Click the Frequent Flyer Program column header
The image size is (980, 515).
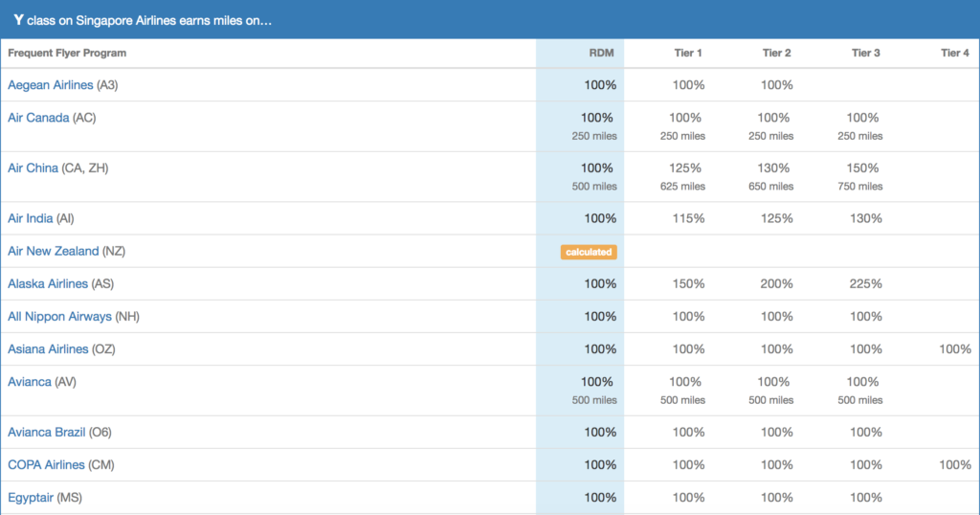coord(67,54)
